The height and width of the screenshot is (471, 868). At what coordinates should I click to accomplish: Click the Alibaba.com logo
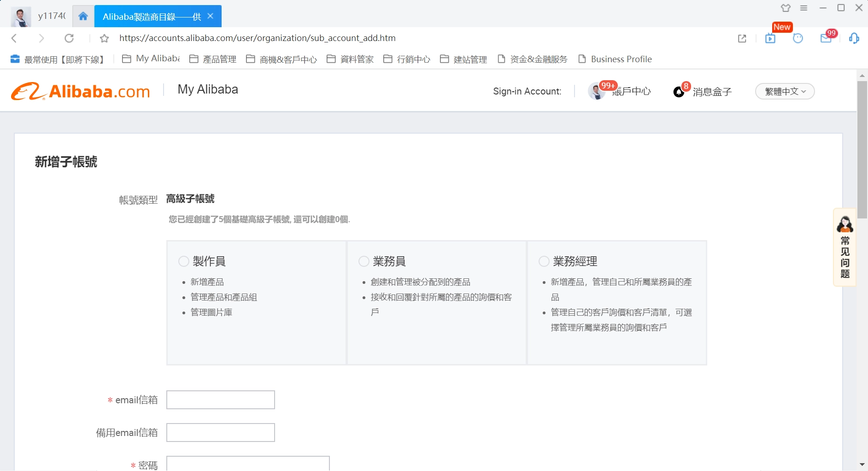pyautogui.click(x=81, y=91)
